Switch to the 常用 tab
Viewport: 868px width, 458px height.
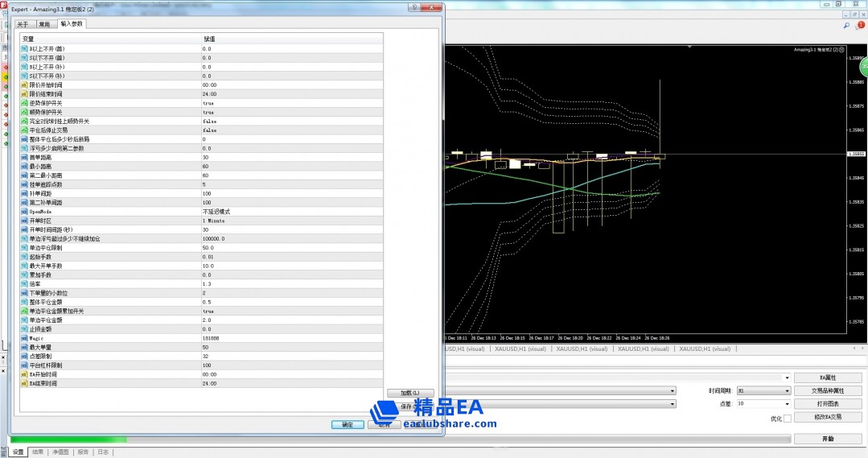point(44,24)
